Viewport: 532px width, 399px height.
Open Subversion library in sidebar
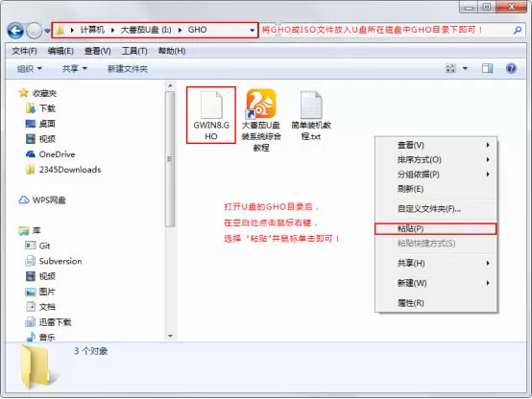click(54, 261)
